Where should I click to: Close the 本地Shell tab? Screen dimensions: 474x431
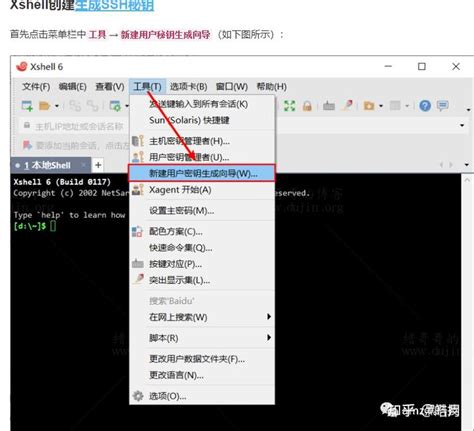pyautogui.click(x=84, y=165)
